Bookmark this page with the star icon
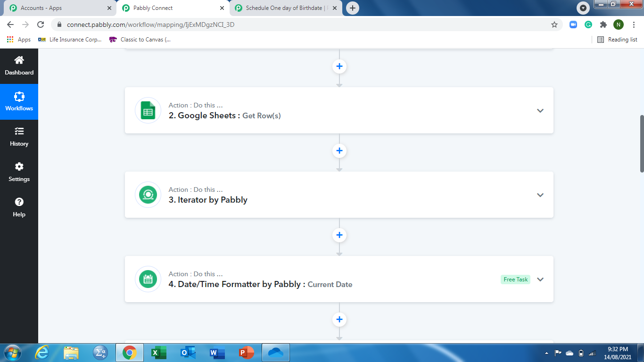The width and height of the screenshot is (644, 362). point(554,25)
